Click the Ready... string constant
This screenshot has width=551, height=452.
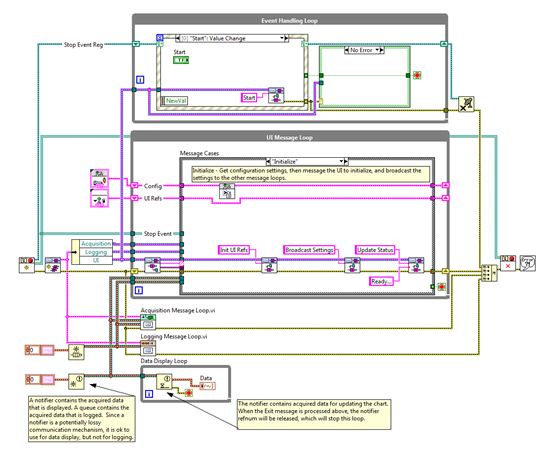tap(381, 281)
